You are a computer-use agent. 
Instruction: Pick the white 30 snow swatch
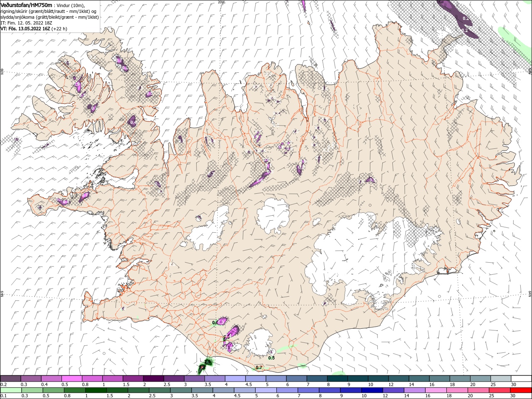pyautogui.click(x=521, y=379)
